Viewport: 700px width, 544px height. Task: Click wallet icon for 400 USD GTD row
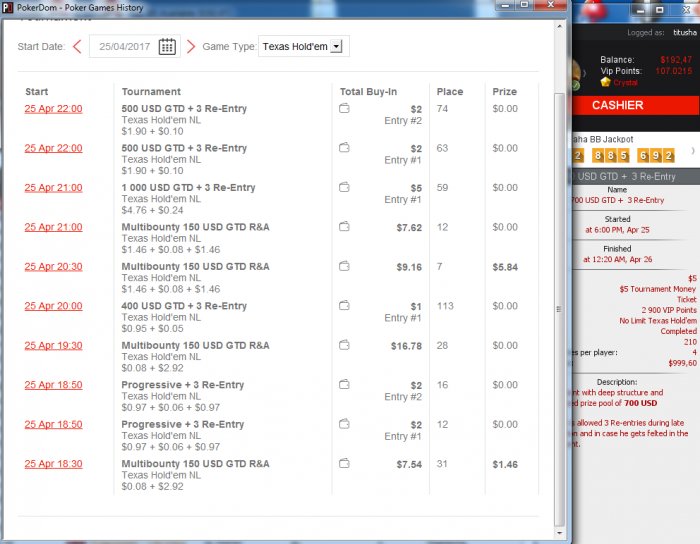pyautogui.click(x=344, y=306)
